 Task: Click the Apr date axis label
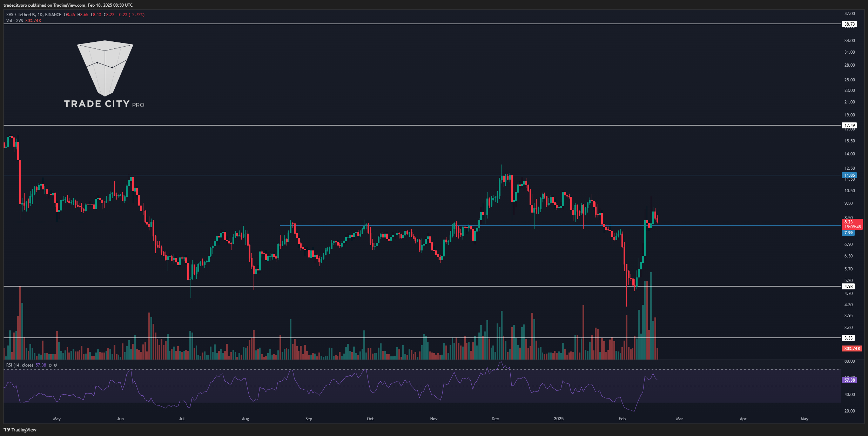tap(743, 419)
